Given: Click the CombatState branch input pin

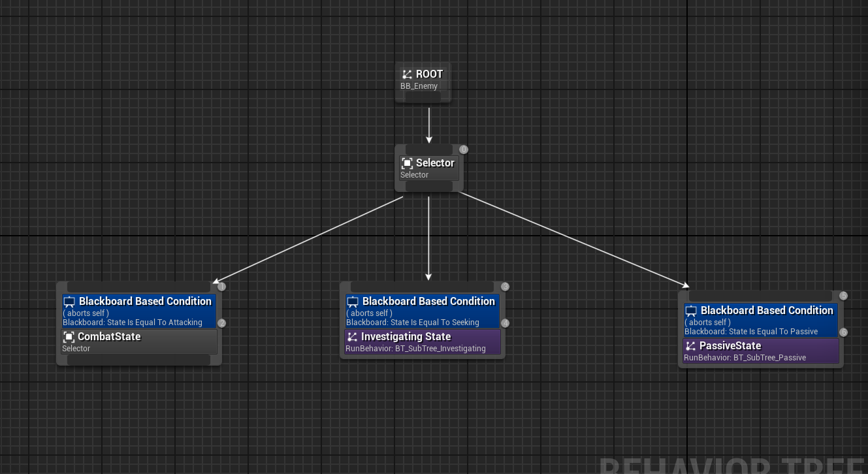Looking at the screenshot, I should coord(139,287).
